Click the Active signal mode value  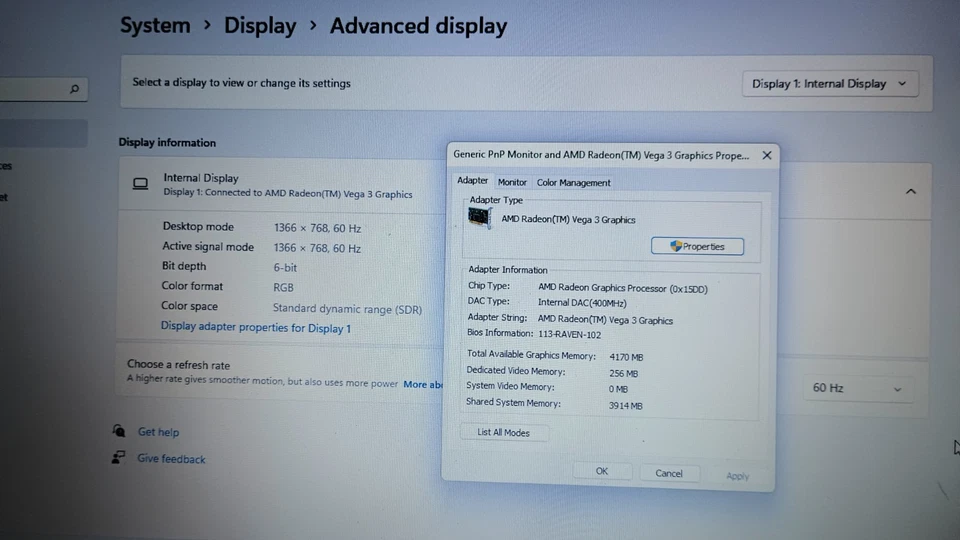(x=317, y=248)
